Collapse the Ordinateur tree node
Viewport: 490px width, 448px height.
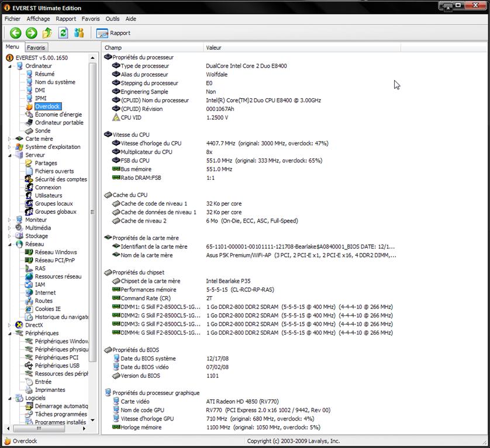10,66
